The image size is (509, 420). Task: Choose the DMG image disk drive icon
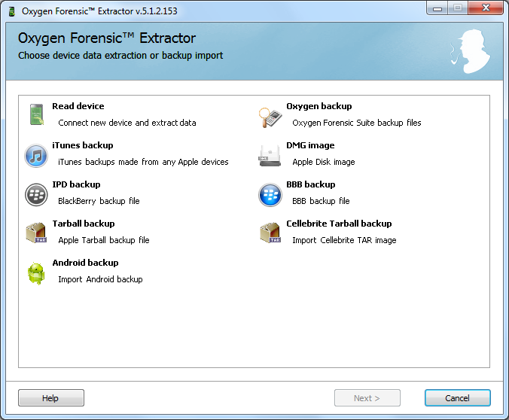coord(270,156)
